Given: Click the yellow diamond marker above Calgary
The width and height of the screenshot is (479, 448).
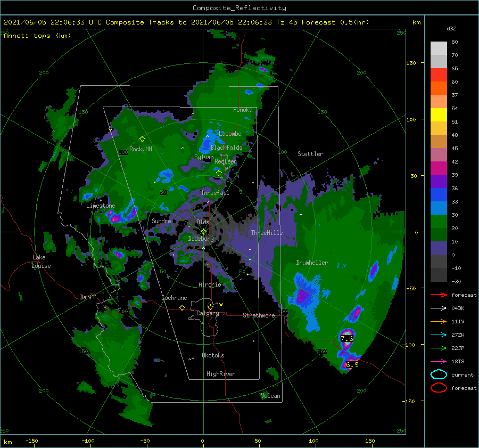Looking at the screenshot, I should point(210,307).
